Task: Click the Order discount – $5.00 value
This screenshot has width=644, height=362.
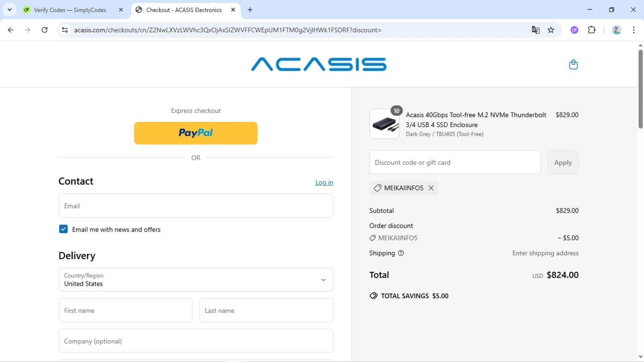Action: tap(568, 238)
